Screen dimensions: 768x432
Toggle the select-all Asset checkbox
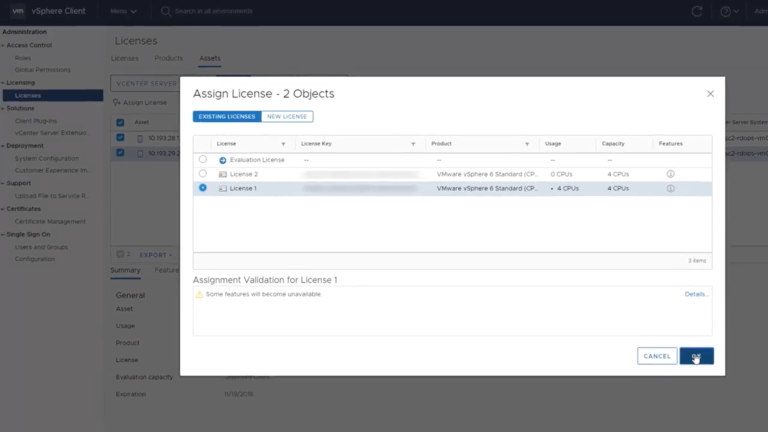120,122
